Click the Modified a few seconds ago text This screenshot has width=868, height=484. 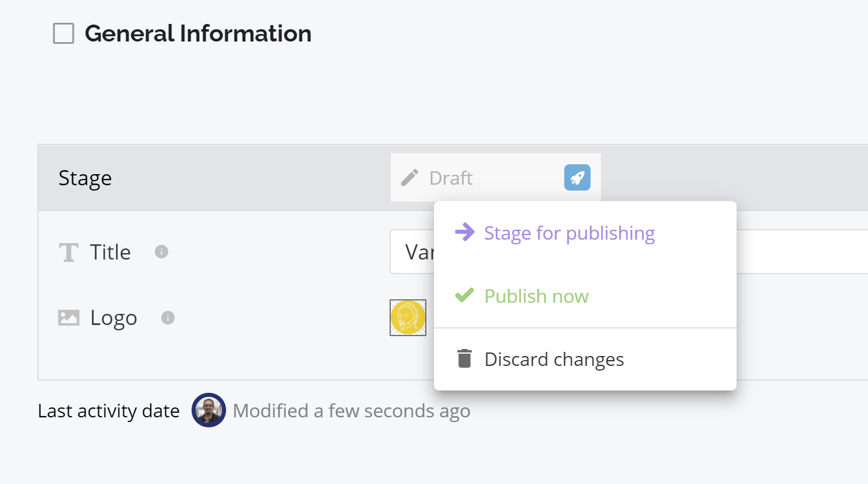[x=352, y=411]
